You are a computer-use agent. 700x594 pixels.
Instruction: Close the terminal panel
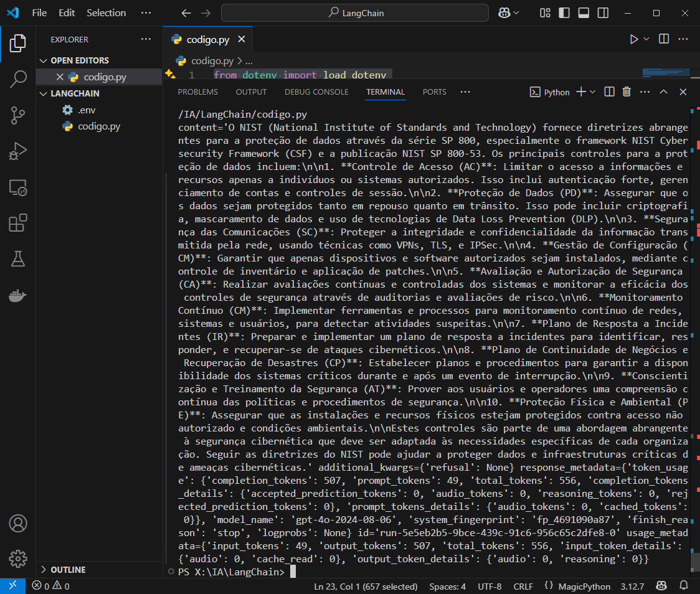click(683, 92)
